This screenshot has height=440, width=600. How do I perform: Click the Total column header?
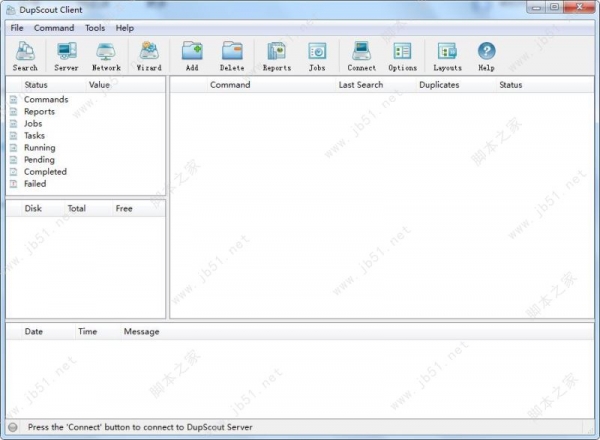(x=77, y=209)
